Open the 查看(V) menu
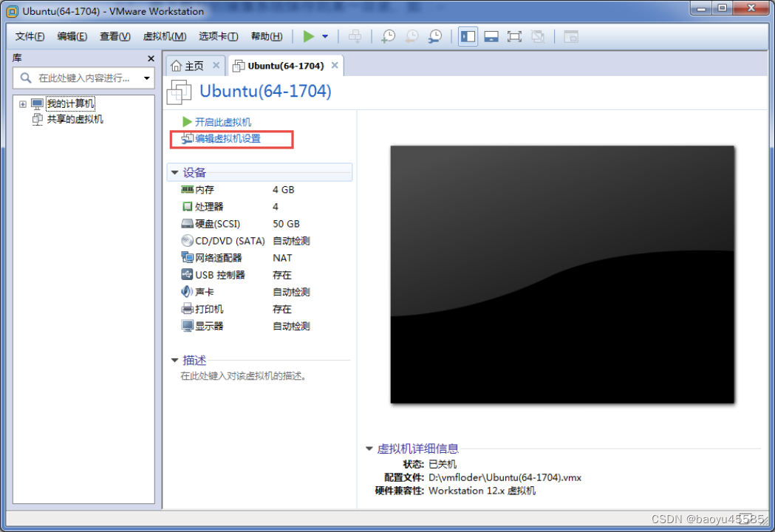 click(115, 37)
